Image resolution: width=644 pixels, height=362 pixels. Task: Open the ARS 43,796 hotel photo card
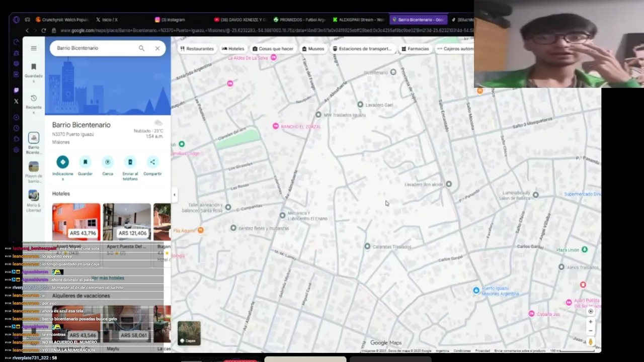[76, 222]
